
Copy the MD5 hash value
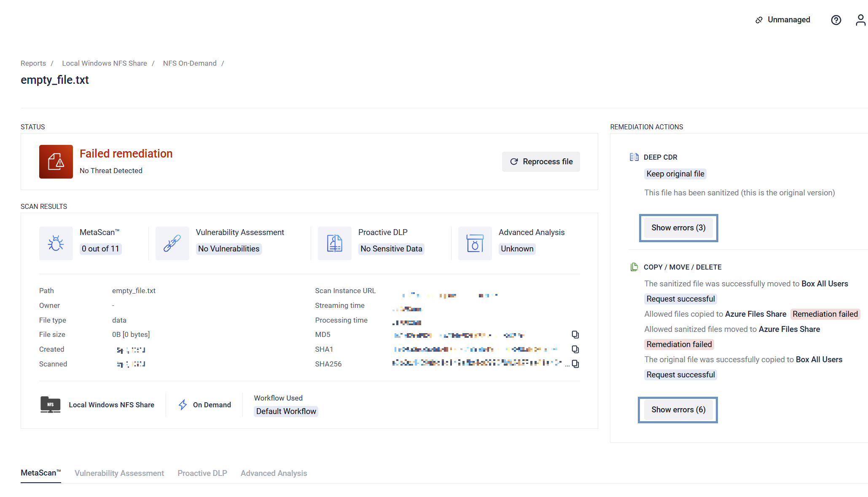[x=575, y=334]
